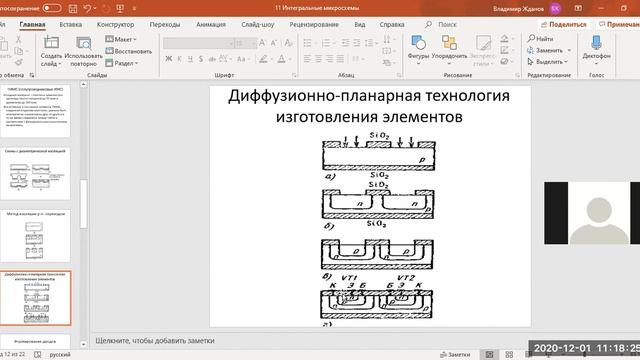Decrease list indent level icon
Viewport: 640px width, 360px height.
pos(345,43)
